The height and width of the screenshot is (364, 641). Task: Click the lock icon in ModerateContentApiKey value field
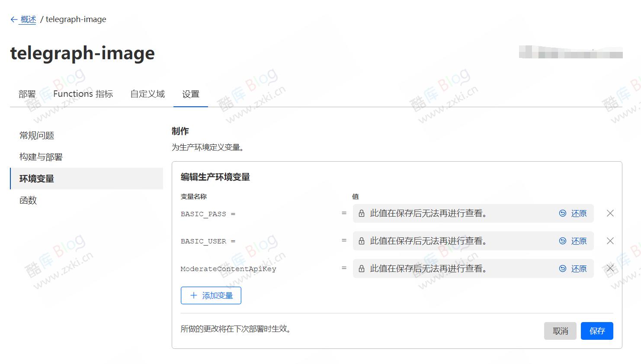(362, 268)
